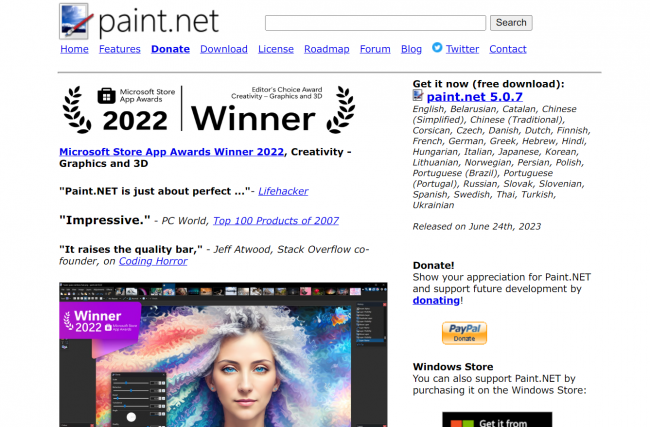Click the '"Paint.NET is just about perfect ..."' quote
650x427 pixels.
[155, 191]
